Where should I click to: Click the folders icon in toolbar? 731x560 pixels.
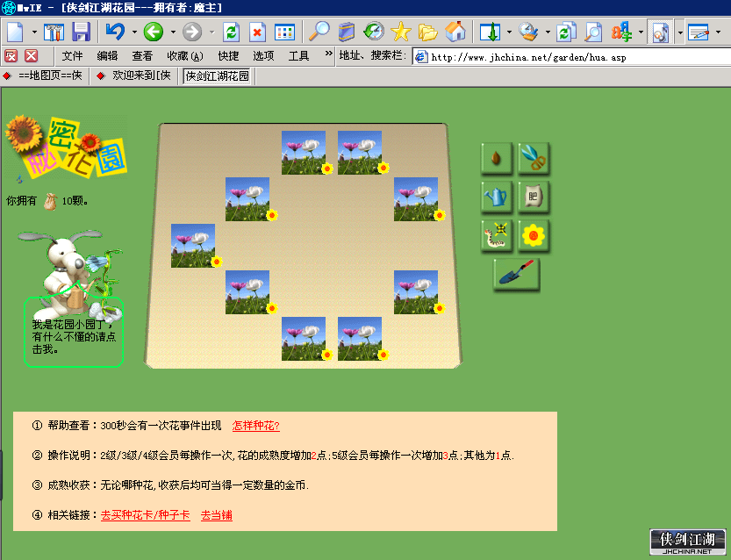427,32
